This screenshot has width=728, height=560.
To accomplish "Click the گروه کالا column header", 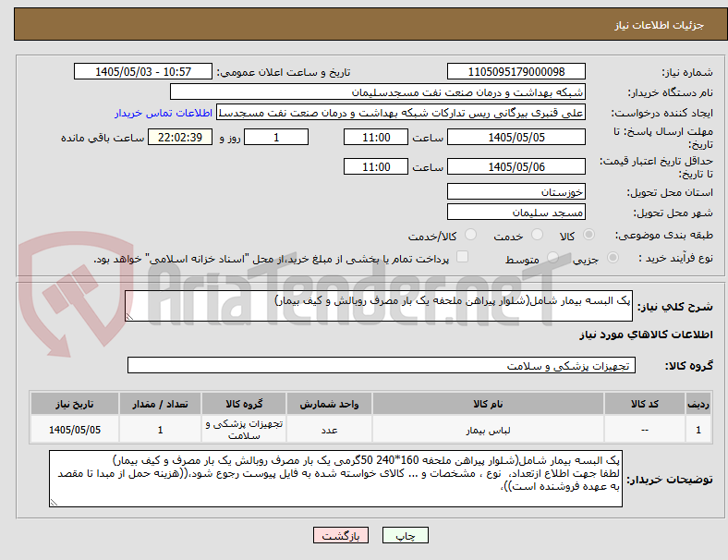I will (x=244, y=404).
